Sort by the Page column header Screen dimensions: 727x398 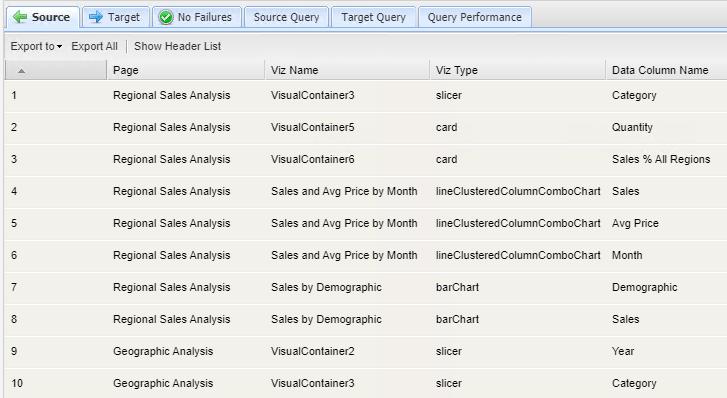[x=186, y=70]
